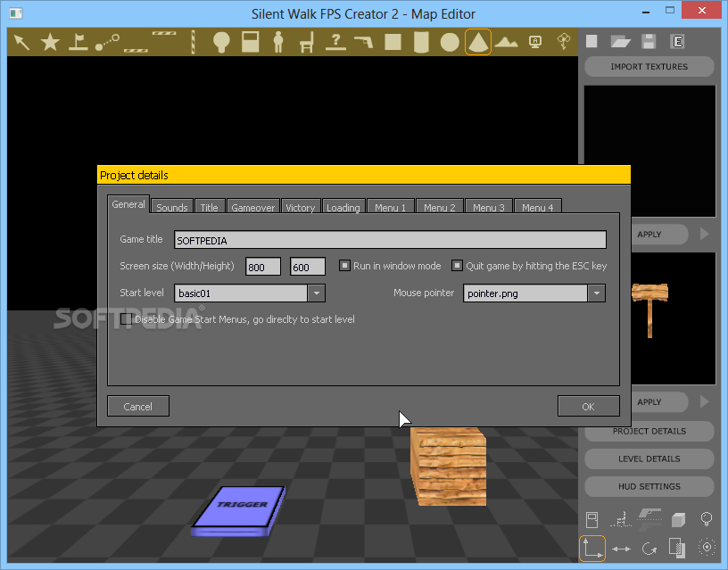The height and width of the screenshot is (570, 728).
Task: Click the arrow beside upper APPLY button
Action: 704,234
